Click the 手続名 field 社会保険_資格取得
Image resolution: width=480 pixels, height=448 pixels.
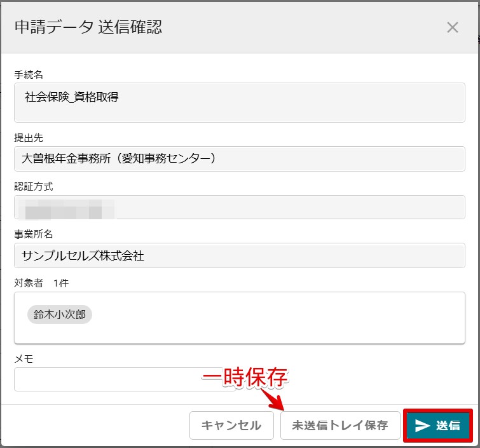point(240,102)
